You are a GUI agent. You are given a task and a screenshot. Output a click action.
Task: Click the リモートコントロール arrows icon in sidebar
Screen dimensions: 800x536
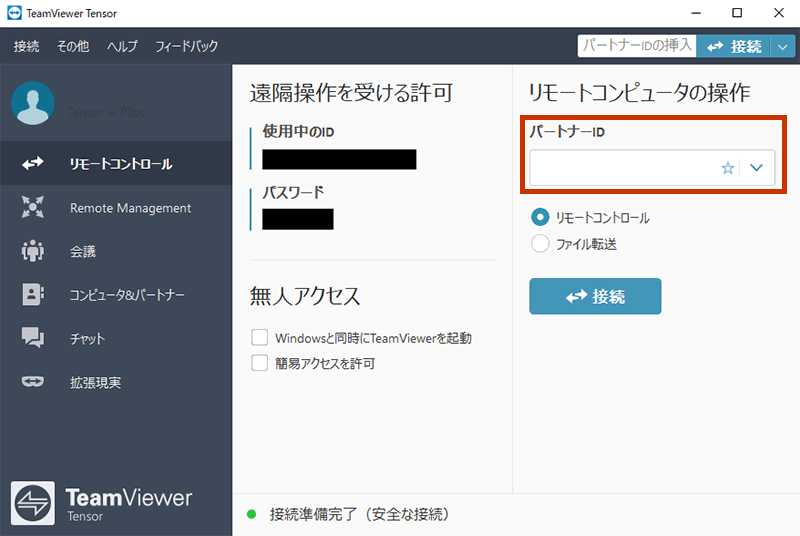[x=33, y=163]
